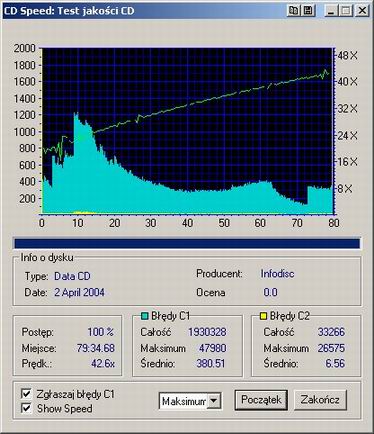Click the blue progress bar
The width and height of the screenshot is (374, 434).
click(x=187, y=243)
